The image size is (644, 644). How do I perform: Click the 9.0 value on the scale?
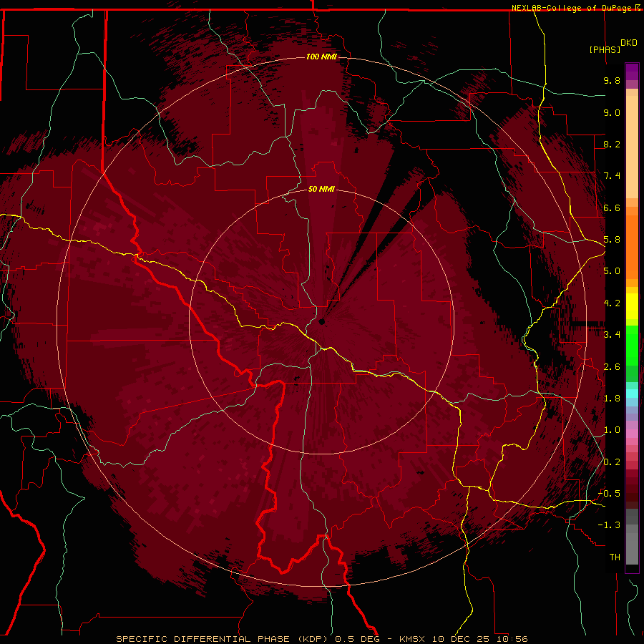pyautogui.click(x=612, y=112)
